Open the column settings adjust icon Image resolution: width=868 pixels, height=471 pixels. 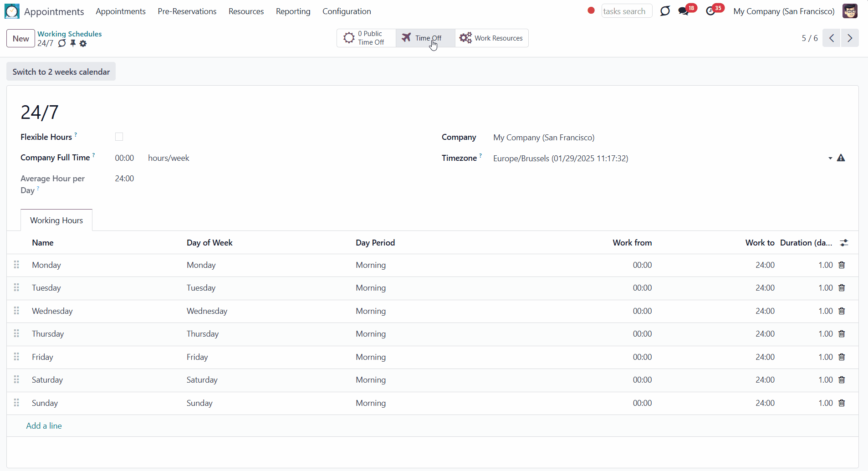point(844,243)
